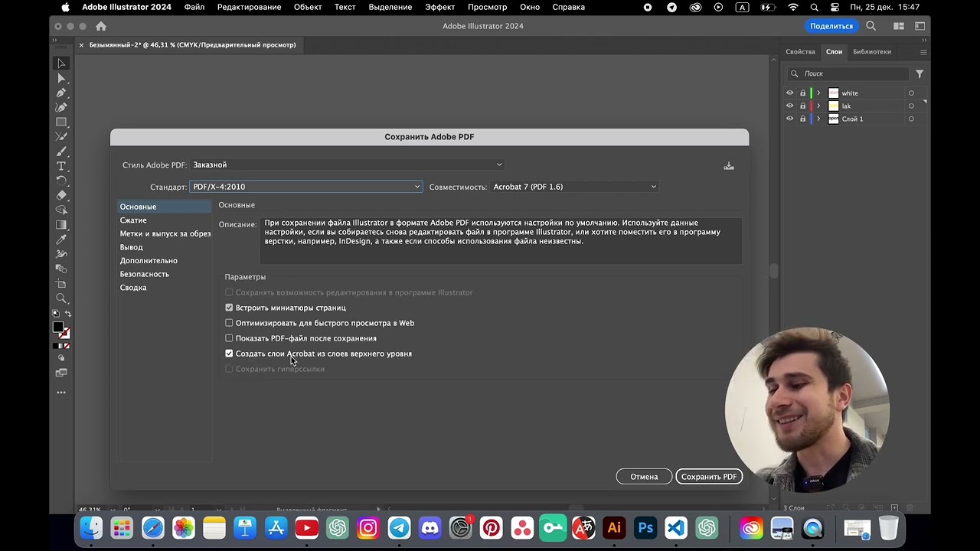The width and height of the screenshot is (980, 551).
Task: Select the Paintbrush tool
Action: click(61, 152)
